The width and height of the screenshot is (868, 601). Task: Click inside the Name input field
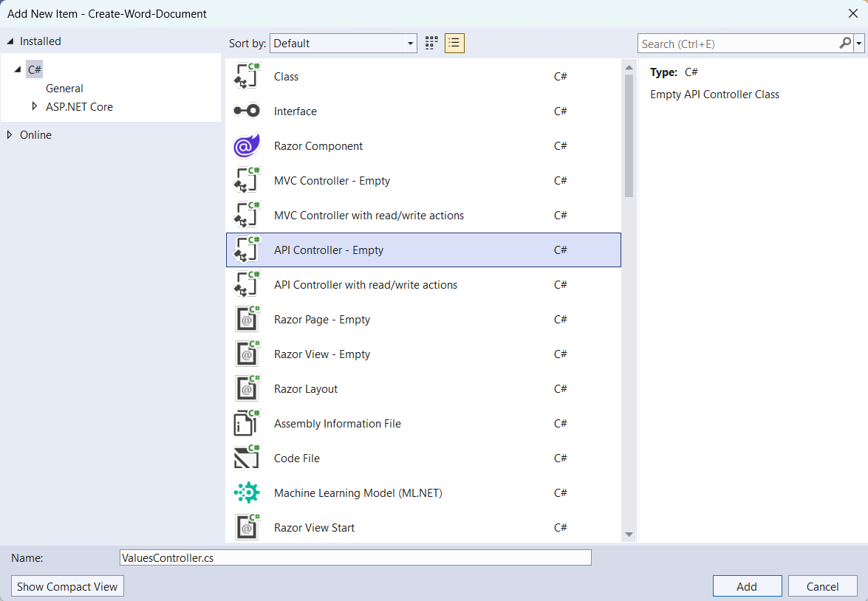(355, 557)
